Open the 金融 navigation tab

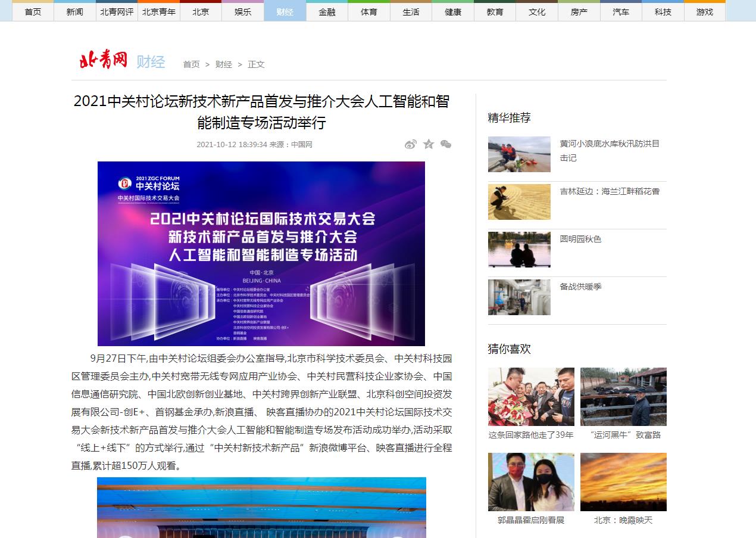pos(327,12)
